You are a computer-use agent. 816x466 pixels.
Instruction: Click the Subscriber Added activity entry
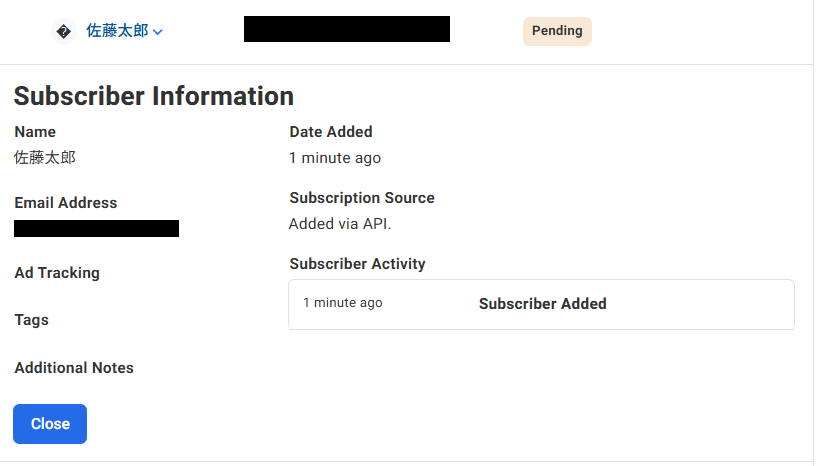pos(542,304)
